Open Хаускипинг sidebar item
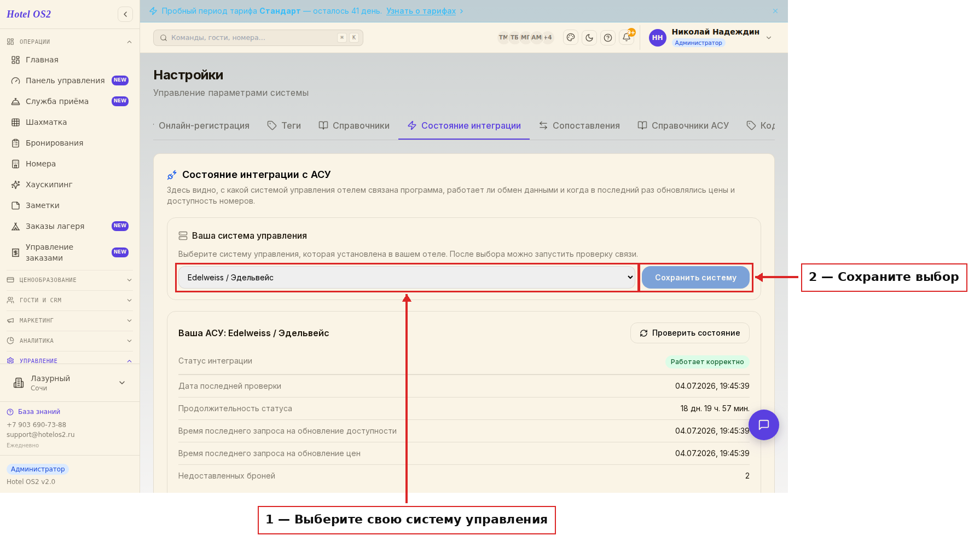Screen dimensions: 980x547 [69, 185]
